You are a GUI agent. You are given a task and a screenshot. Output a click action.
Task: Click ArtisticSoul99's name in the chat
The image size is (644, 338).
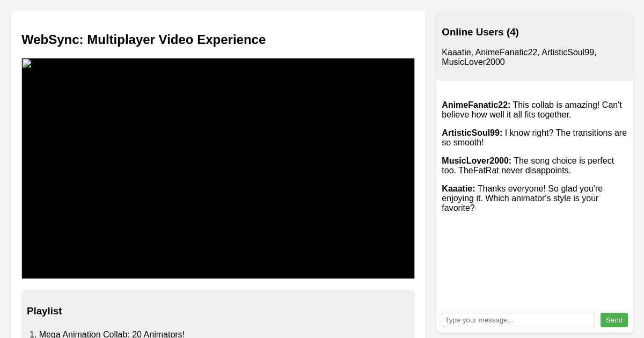(472, 133)
